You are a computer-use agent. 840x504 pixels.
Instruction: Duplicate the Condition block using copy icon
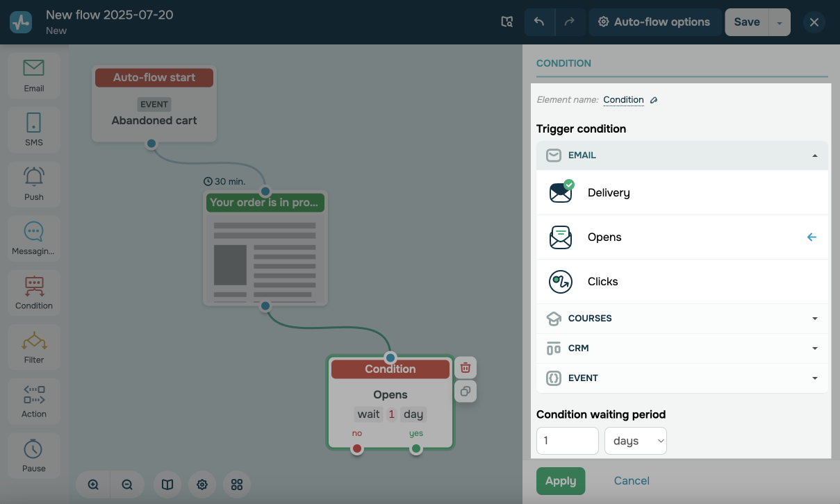tap(466, 392)
